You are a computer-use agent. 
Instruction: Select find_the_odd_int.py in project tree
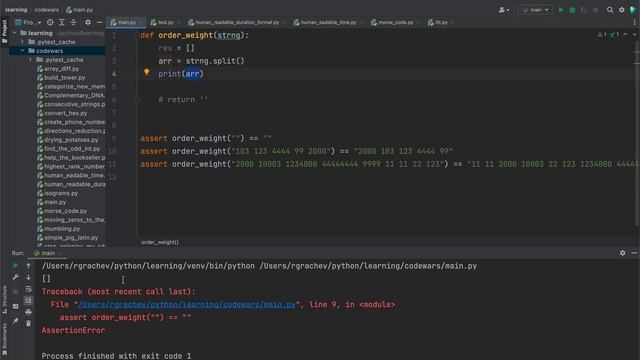72,149
